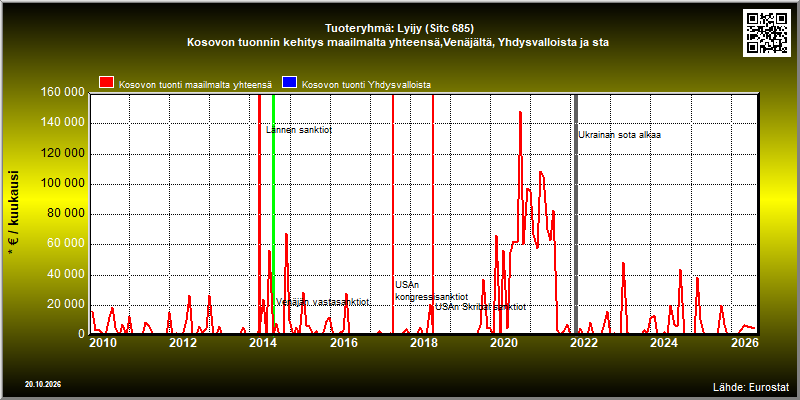Click the blue legend swatch for US imports
The width and height of the screenshot is (800, 400).
290,84
